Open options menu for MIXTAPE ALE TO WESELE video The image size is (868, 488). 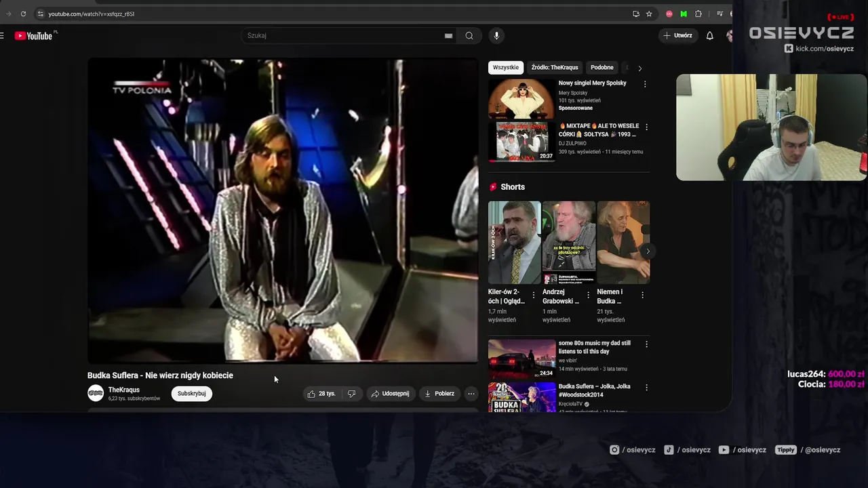(x=646, y=127)
